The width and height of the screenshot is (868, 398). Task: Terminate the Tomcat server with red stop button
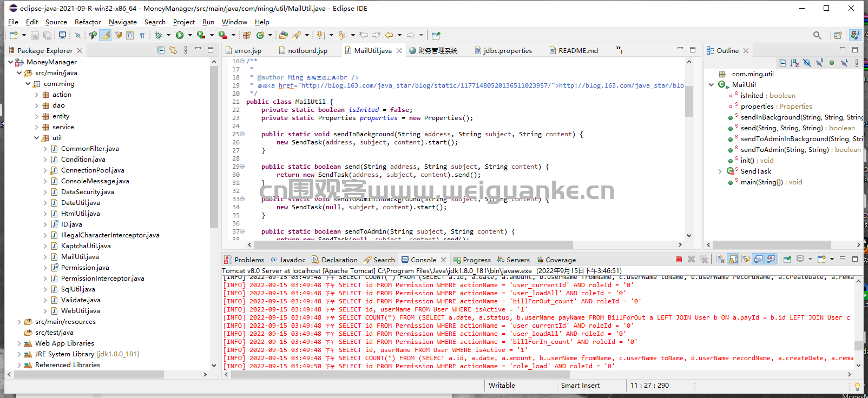point(679,260)
